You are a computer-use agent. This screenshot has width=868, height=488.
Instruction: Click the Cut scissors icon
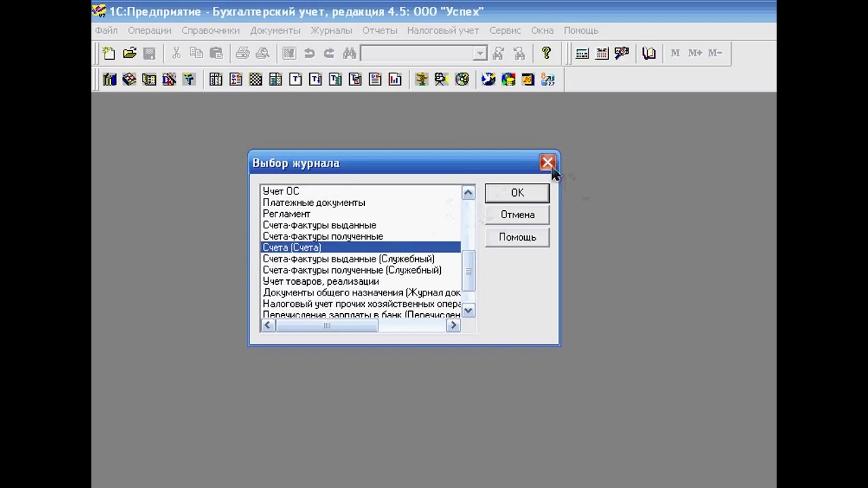point(176,53)
